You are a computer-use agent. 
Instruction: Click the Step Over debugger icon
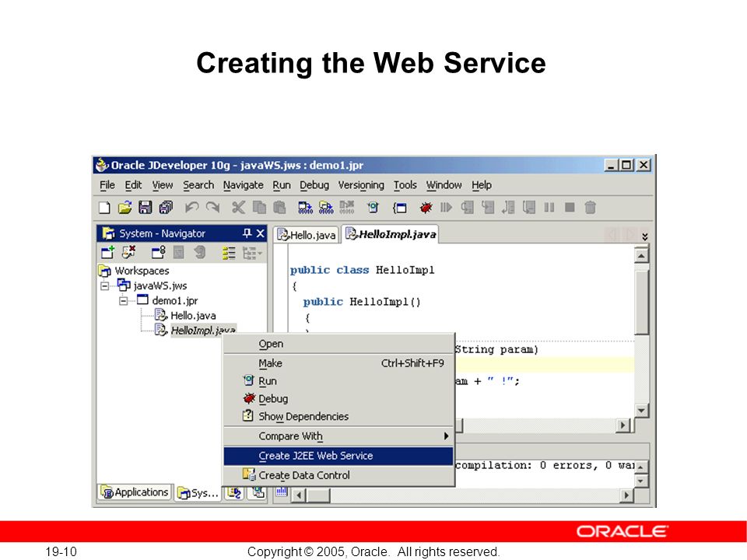[x=468, y=208]
